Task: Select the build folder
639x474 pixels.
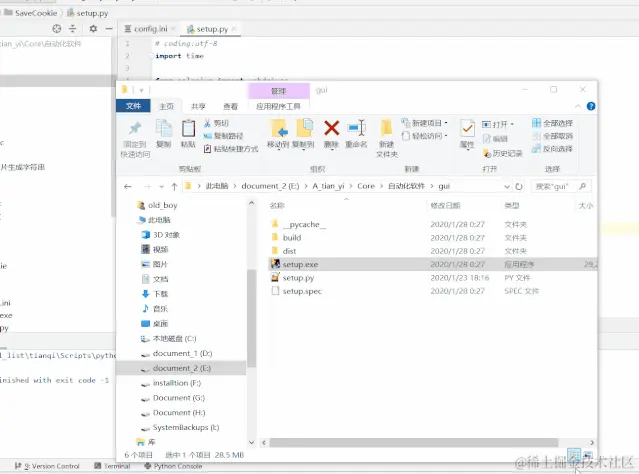Action: (x=292, y=238)
